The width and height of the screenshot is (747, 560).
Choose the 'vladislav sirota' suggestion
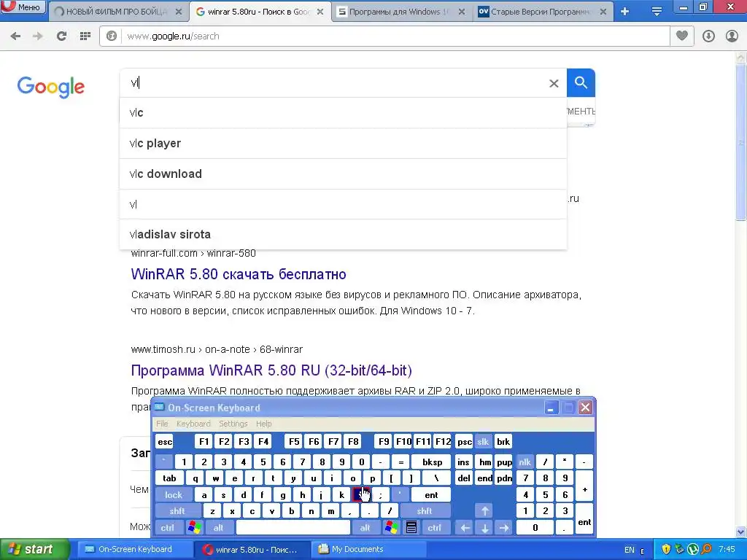coord(343,234)
